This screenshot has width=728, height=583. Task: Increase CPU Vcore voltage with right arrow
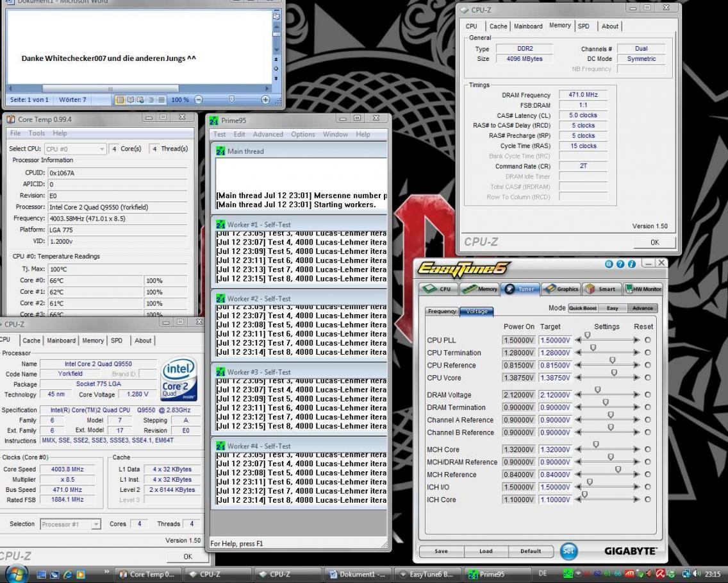636,378
